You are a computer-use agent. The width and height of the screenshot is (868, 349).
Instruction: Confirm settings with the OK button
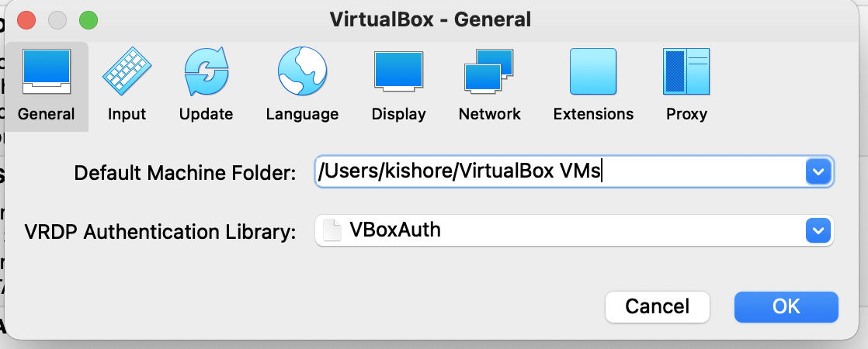pyautogui.click(x=786, y=306)
